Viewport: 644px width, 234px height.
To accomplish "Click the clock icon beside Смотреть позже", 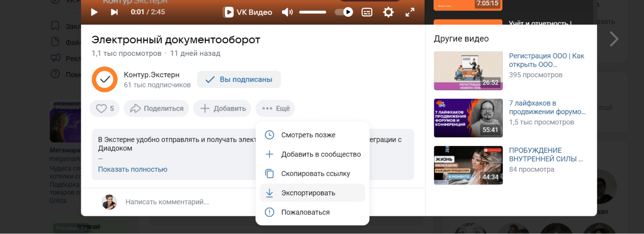I will [x=269, y=135].
